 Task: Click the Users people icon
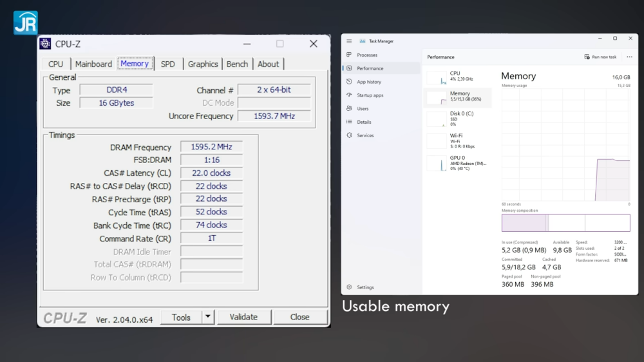click(349, 108)
